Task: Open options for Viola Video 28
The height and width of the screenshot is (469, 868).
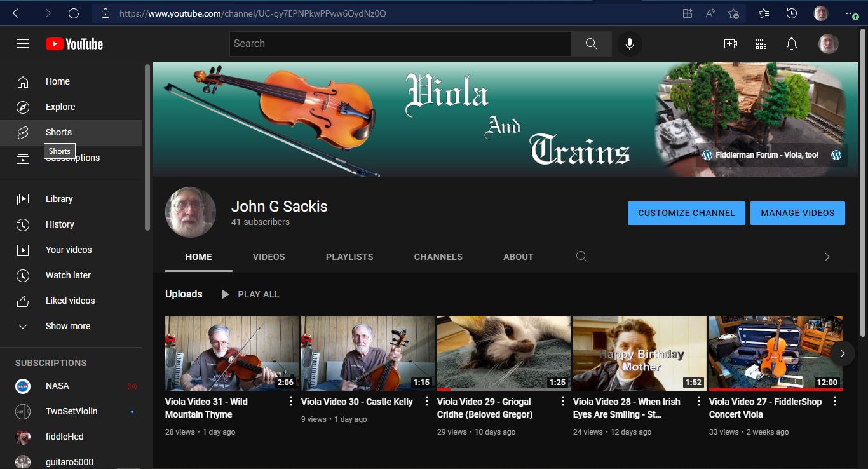Action: tap(699, 402)
